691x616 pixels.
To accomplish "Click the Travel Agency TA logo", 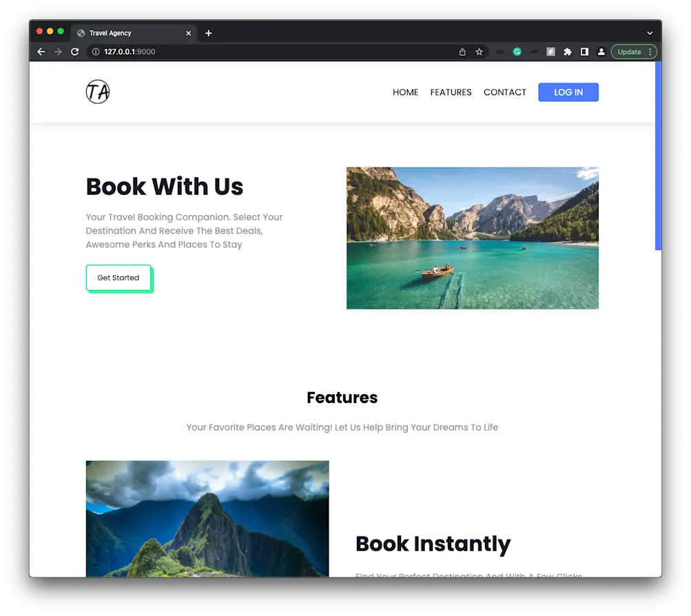I will 97,91.
